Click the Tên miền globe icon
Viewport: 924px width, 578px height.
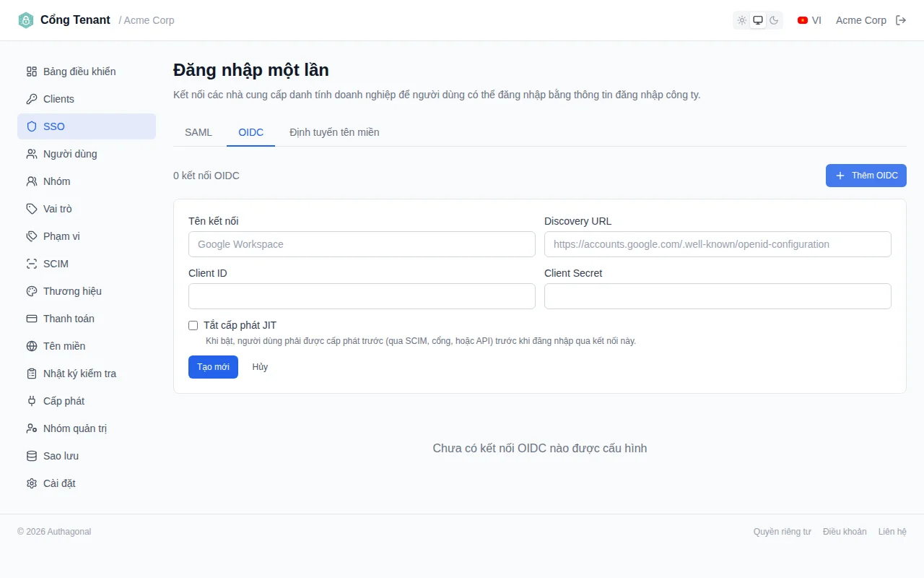(32, 346)
